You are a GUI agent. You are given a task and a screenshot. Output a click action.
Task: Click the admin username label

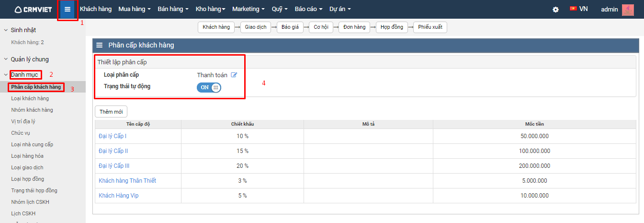[x=610, y=9]
